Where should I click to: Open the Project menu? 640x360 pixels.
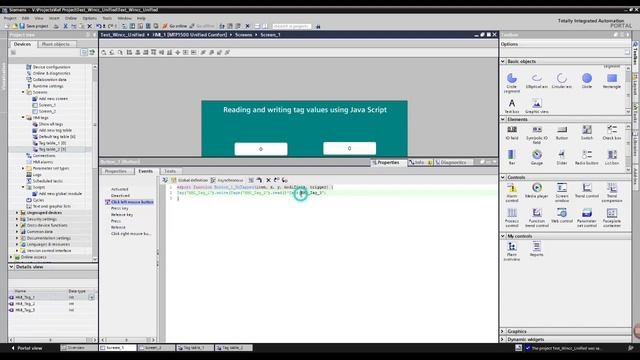[10, 18]
